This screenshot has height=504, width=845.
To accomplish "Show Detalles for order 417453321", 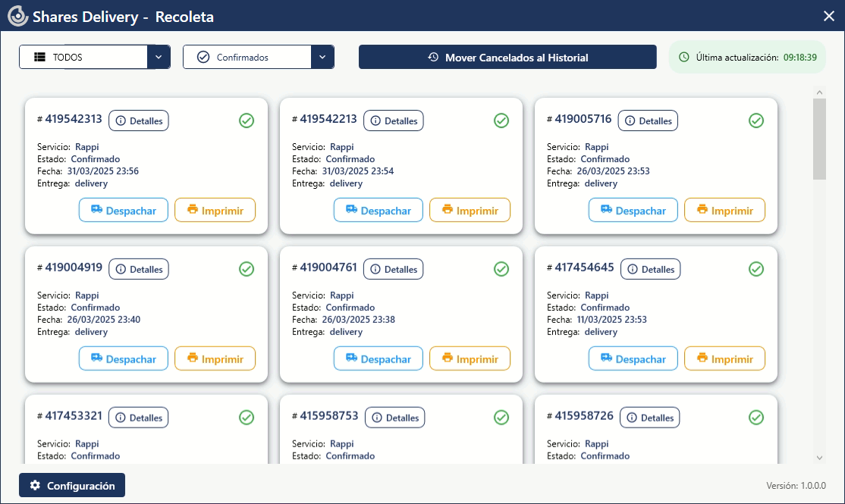I will [139, 418].
